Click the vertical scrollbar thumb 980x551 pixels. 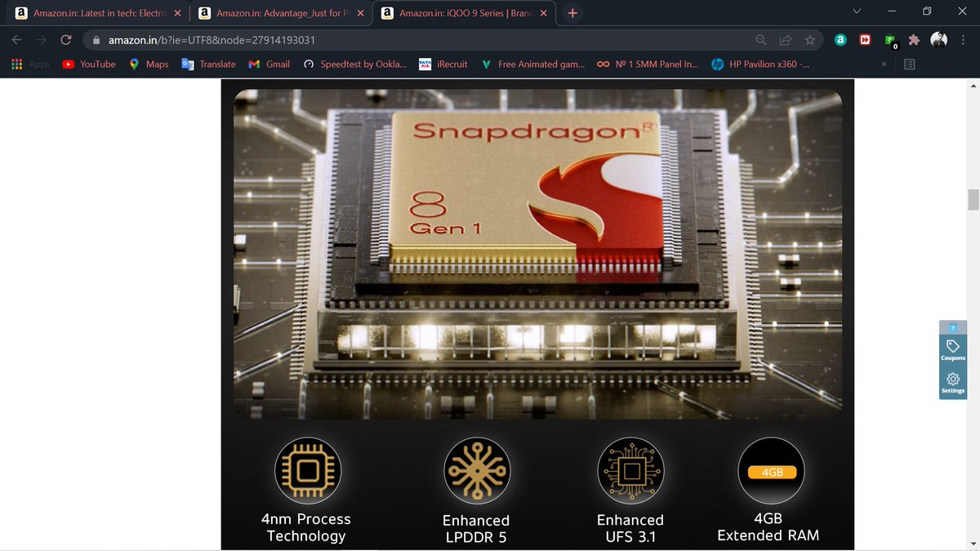(973, 199)
